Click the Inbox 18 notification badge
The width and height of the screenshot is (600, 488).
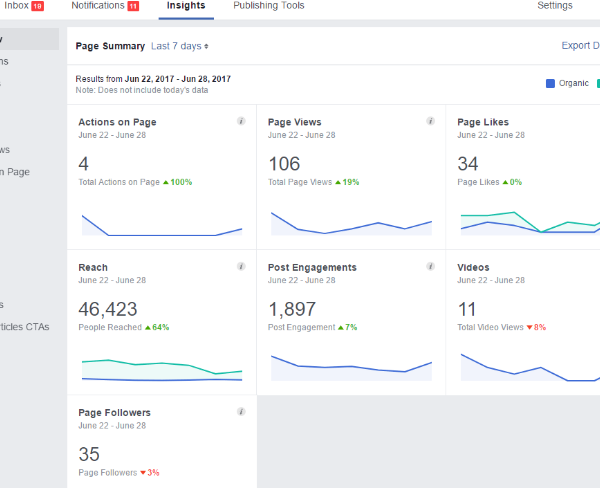38,6
